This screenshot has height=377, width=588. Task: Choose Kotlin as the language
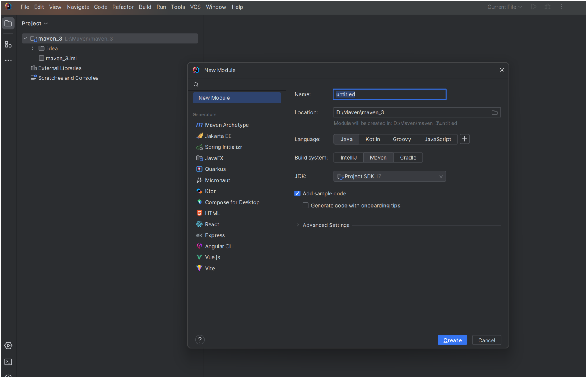point(373,139)
